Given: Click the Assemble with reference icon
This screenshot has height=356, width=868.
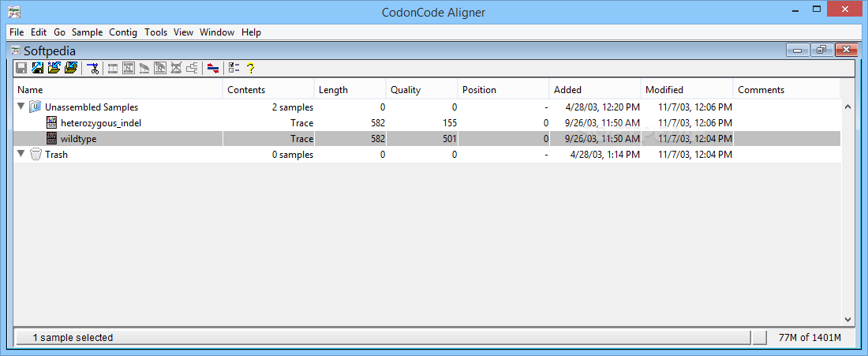Looking at the screenshot, I should pyautogui.click(x=129, y=68).
